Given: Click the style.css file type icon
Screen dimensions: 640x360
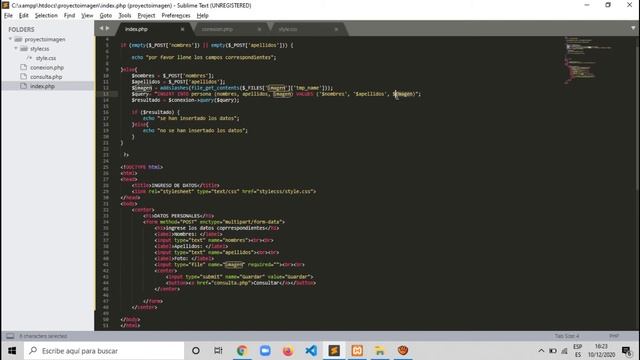Looking at the screenshot, I should tap(29, 58).
